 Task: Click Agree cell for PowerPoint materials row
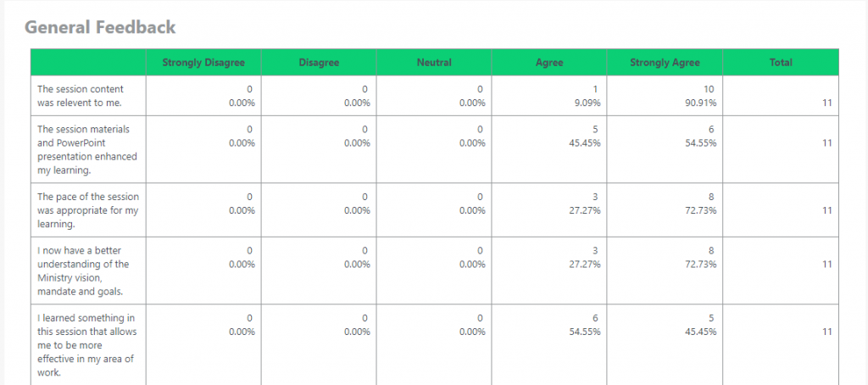(586, 137)
